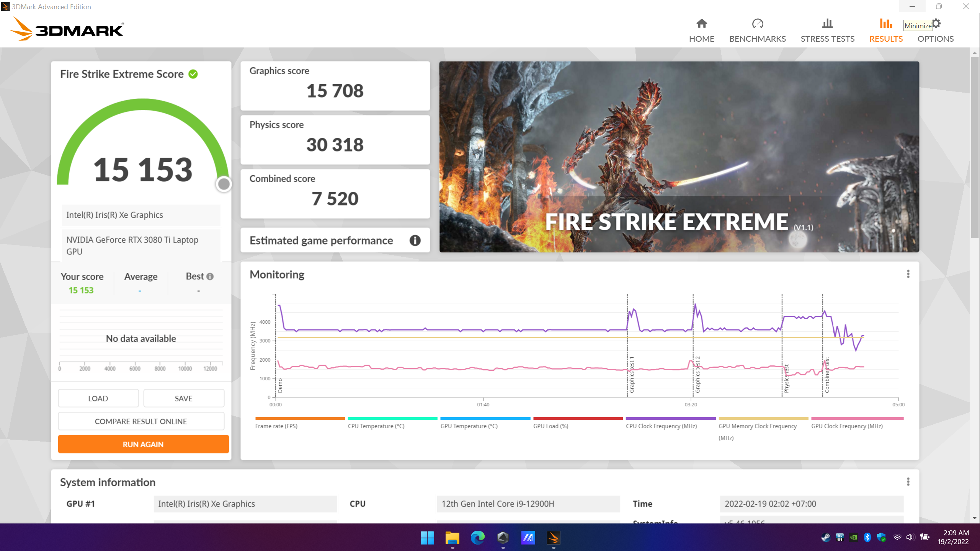The width and height of the screenshot is (980, 551).
Task: Click battery tray icon
Action: [x=925, y=537]
